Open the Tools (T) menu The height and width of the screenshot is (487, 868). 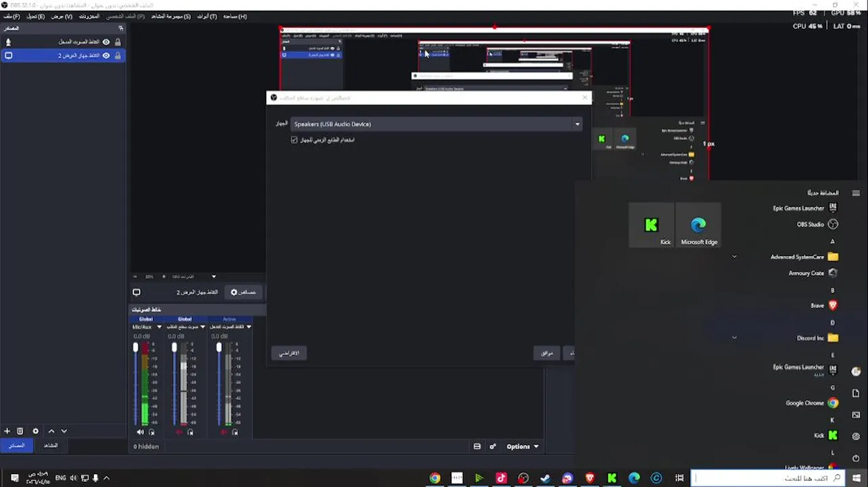coord(207,16)
